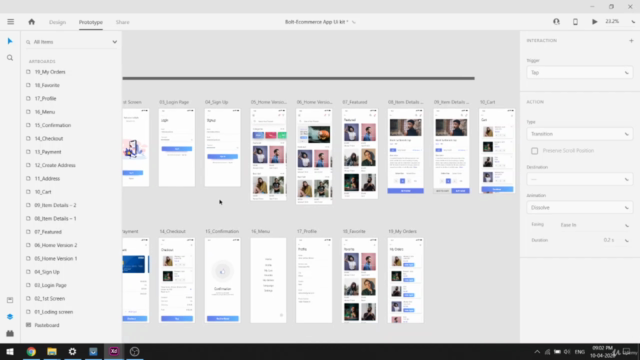Select 12_Create Address in layers list
This screenshot has height=360, width=640.
coord(55,165)
